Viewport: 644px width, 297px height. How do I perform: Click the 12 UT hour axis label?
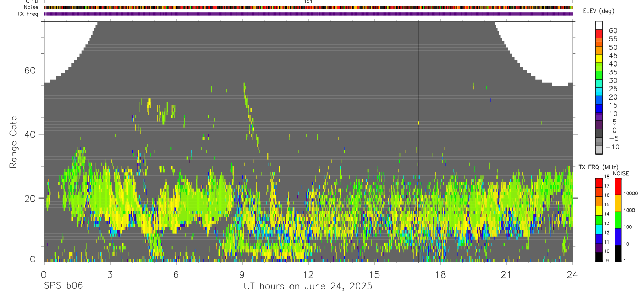point(308,274)
